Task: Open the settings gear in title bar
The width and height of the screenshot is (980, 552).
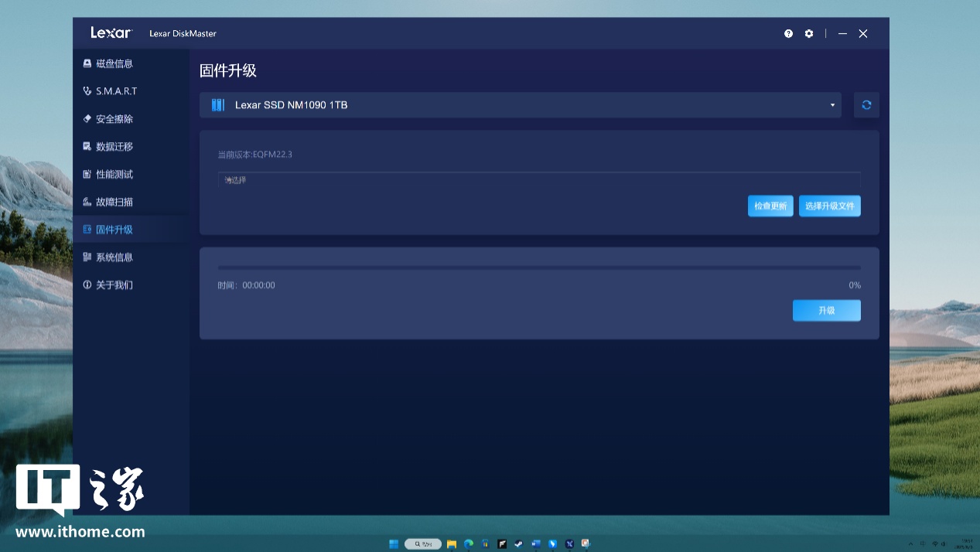Action: 809,34
